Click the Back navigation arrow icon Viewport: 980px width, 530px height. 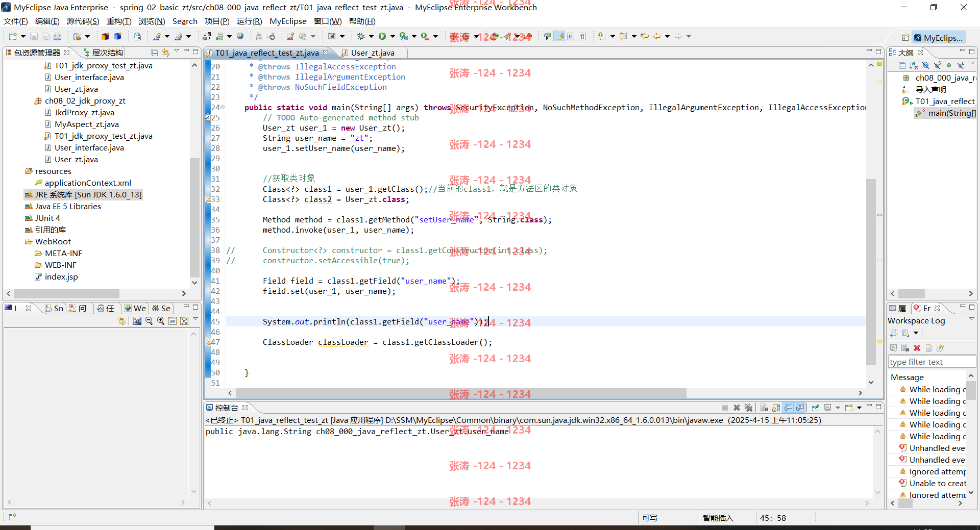(656, 36)
